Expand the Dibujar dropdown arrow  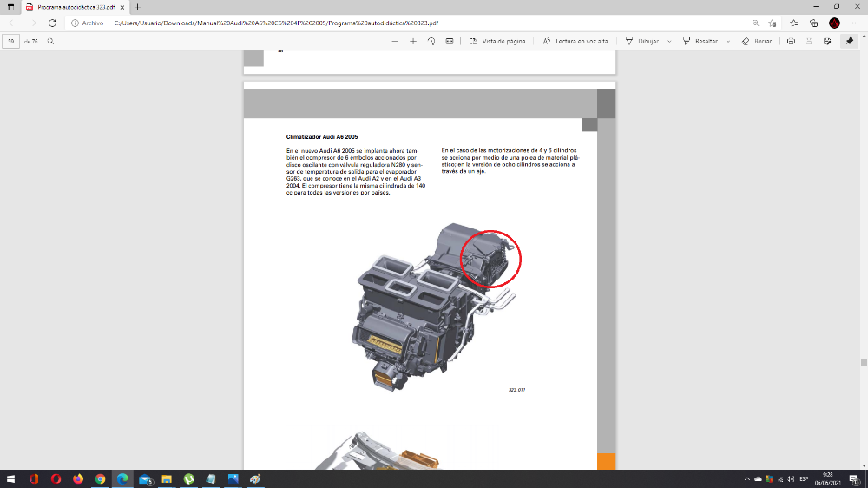(669, 42)
